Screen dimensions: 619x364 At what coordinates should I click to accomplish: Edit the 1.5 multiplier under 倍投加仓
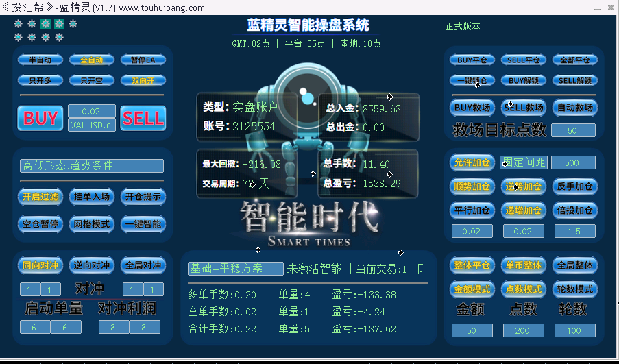[x=574, y=231]
